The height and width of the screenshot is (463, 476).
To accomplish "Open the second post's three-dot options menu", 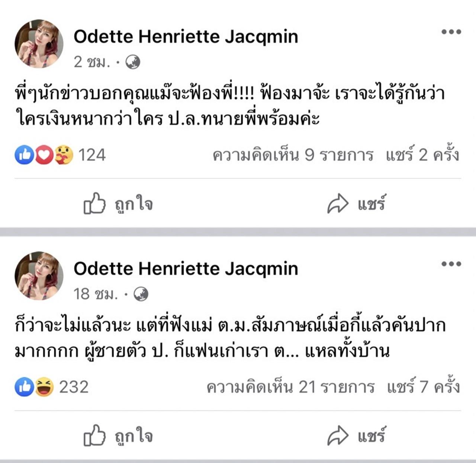I will pyautogui.click(x=451, y=264).
